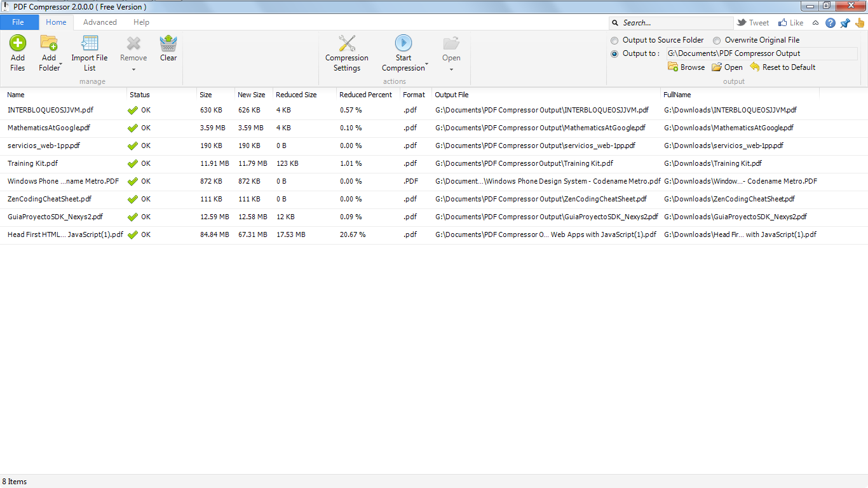Click the green check for servicios_web-1pp.pdf
This screenshot has width=868, height=488.
pyautogui.click(x=133, y=146)
